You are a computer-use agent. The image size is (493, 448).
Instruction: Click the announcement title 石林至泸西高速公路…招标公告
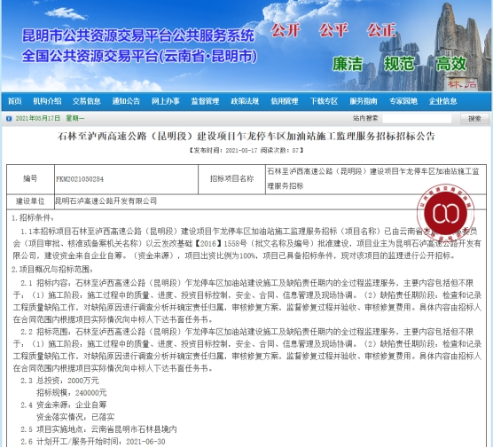(x=246, y=136)
